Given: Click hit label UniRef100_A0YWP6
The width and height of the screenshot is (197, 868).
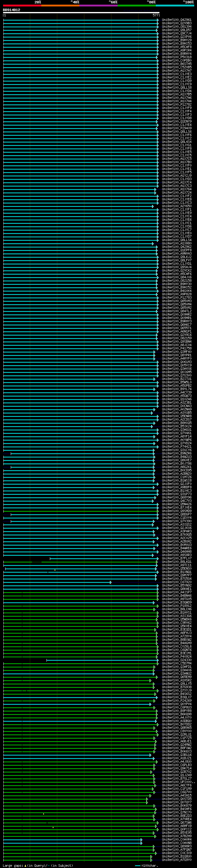Looking at the screenshot, I should 176,440.
